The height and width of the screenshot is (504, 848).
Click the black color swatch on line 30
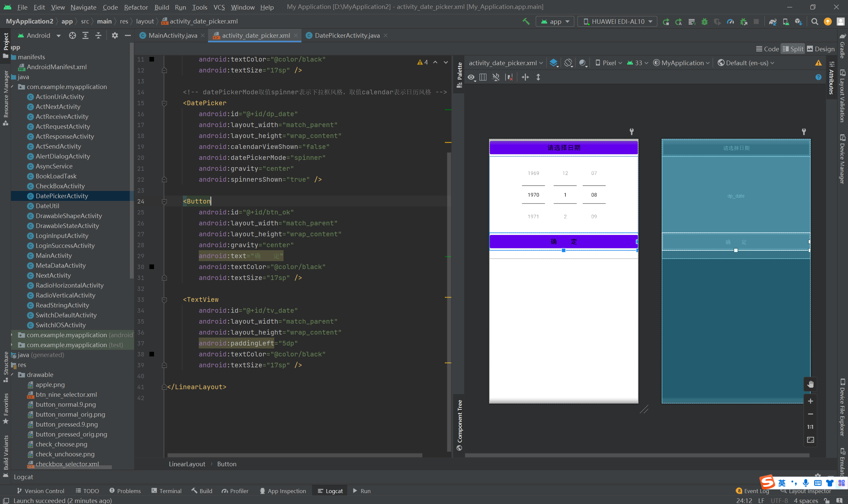click(152, 267)
